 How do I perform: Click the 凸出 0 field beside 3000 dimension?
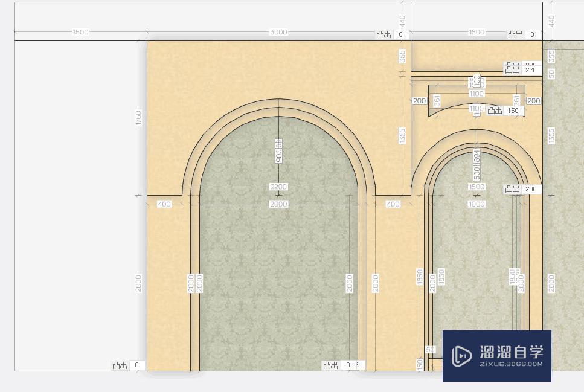pos(400,34)
